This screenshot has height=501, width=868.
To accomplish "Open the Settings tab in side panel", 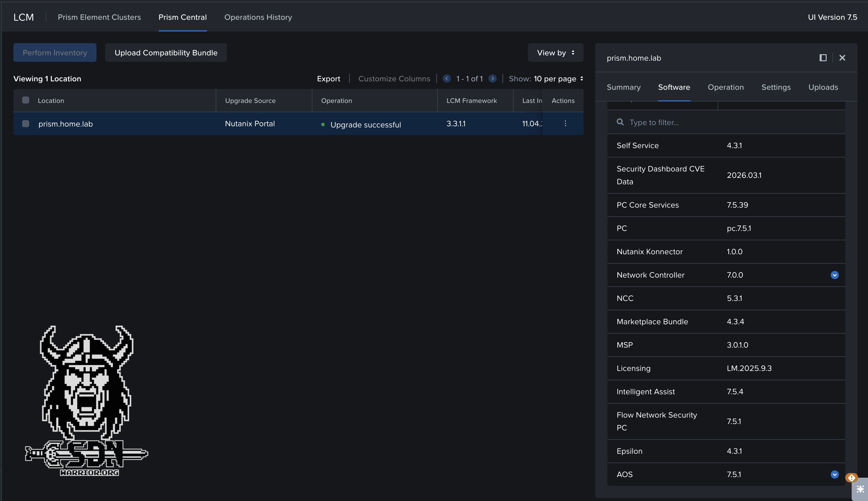I will (776, 87).
